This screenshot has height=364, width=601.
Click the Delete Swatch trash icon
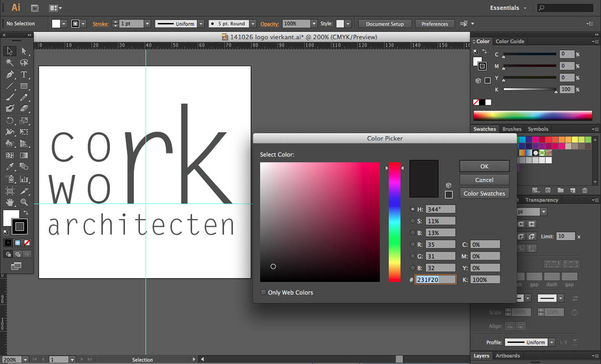pos(585,190)
